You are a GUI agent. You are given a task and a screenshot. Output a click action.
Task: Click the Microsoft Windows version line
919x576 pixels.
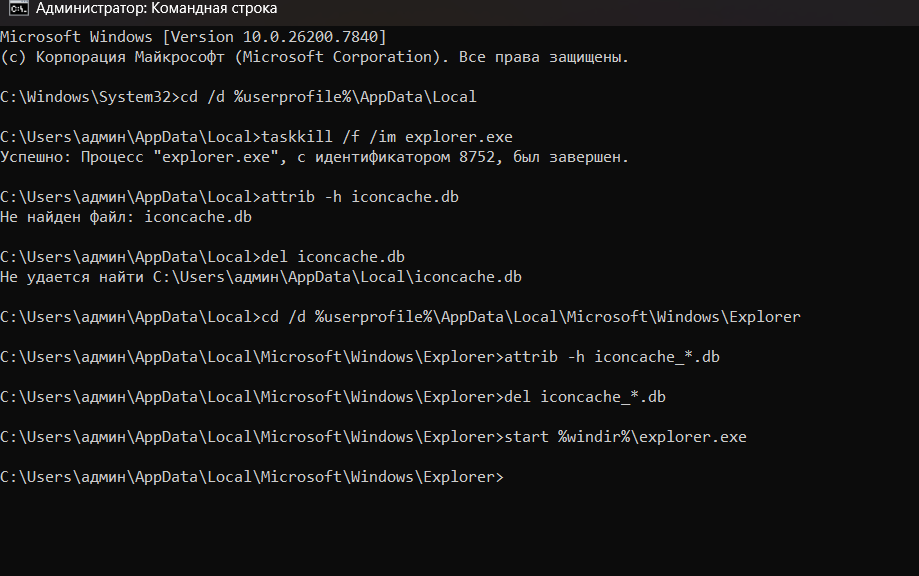(x=193, y=37)
